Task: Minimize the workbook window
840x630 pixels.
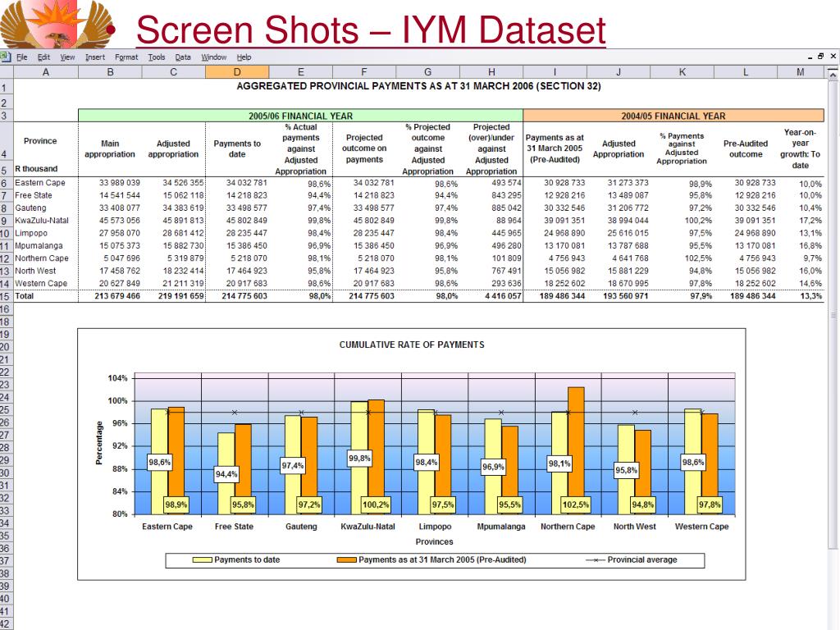Action: pyautogui.click(x=810, y=57)
